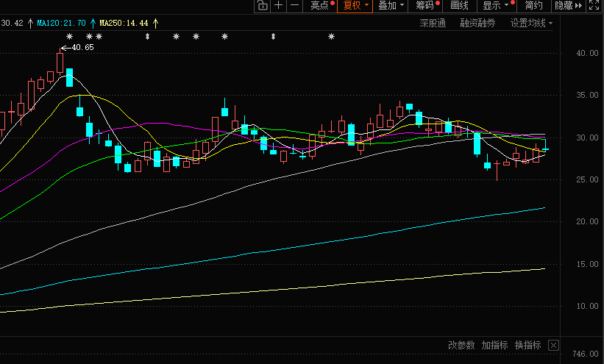Screen dimensions: 604x364
Task: Enter fullscreen with the expand-arrows icon
Action: 594,5
